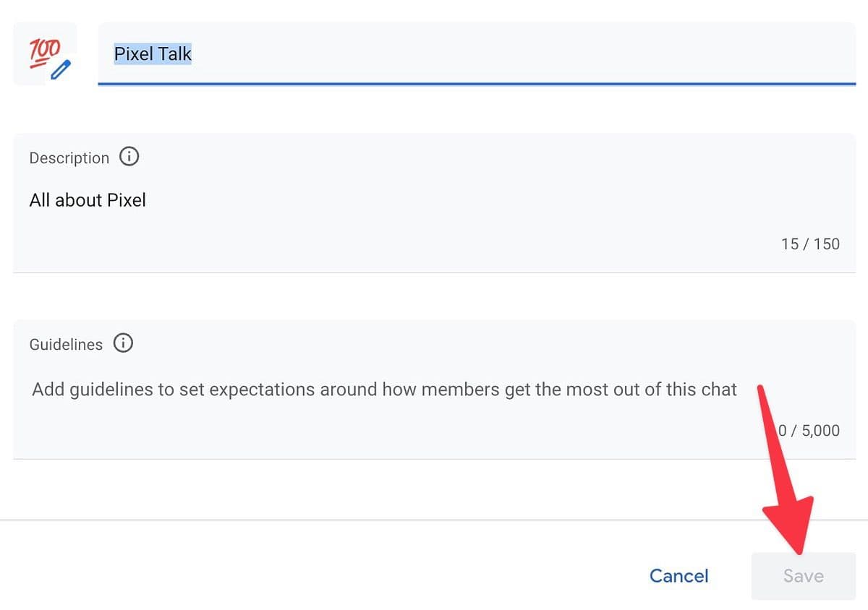Image resolution: width=868 pixels, height=610 pixels.
Task: Open the Guidelines info tooltip icon
Action: [x=123, y=343]
